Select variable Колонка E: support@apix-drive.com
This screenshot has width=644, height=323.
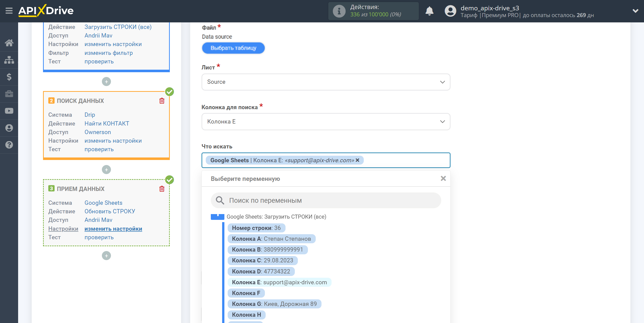tap(279, 282)
